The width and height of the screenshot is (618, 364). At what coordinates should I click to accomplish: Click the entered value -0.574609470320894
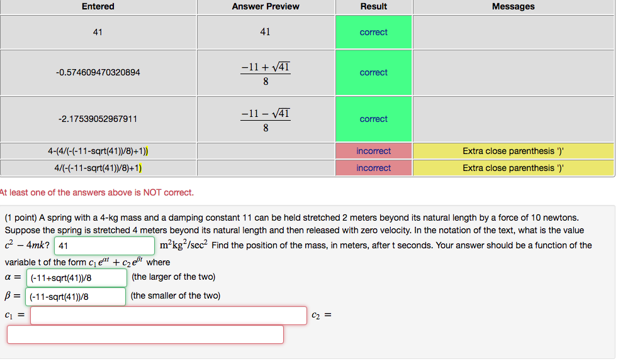click(x=98, y=72)
